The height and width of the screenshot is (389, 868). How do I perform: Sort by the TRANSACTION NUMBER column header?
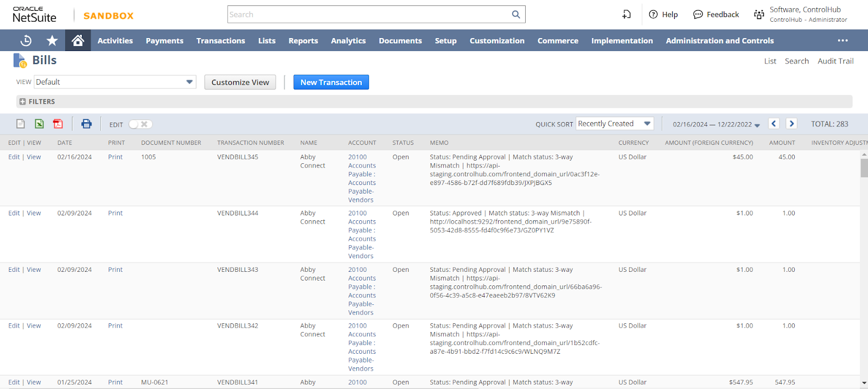point(251,143)
